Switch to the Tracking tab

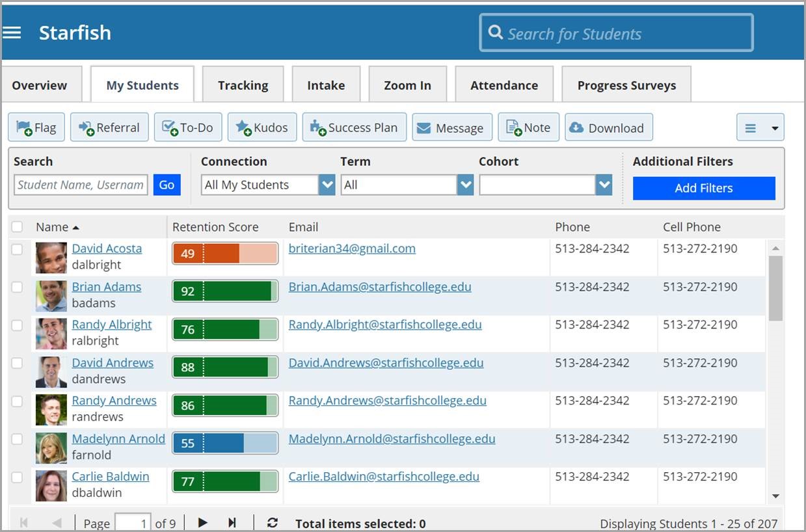[x=243, y=85]
